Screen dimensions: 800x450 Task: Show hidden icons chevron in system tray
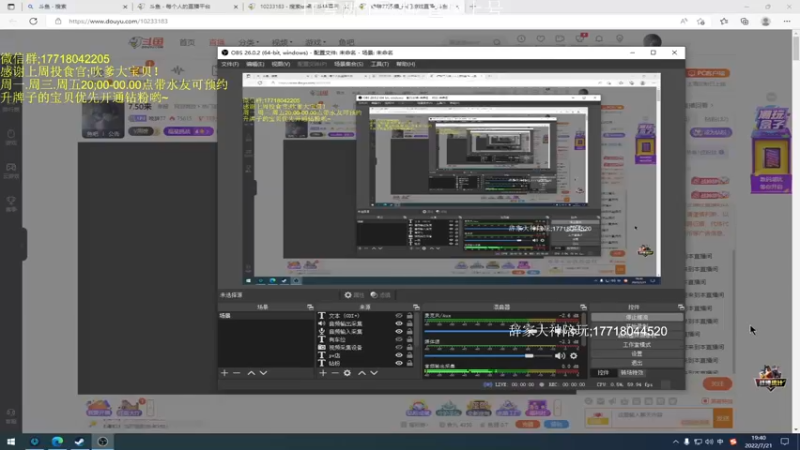[x=676, y=442]
